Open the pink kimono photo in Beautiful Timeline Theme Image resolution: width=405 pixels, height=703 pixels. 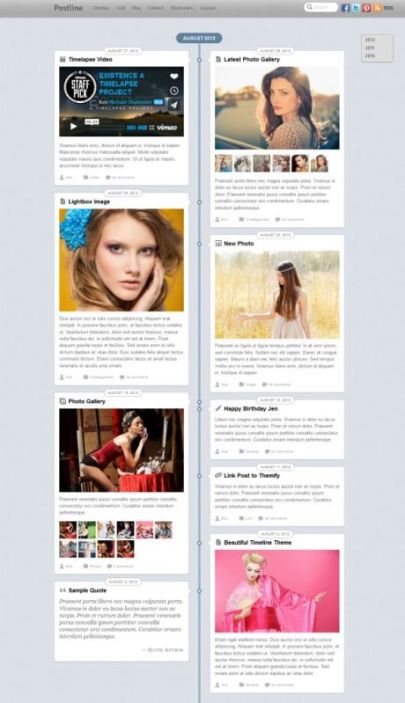tap(277, 591)
